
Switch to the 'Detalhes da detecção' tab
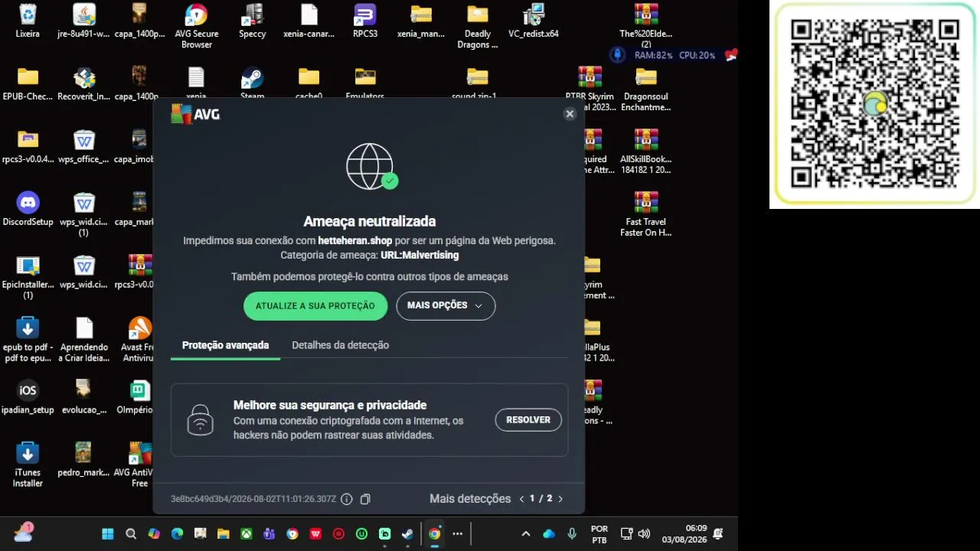coord(340,345)
